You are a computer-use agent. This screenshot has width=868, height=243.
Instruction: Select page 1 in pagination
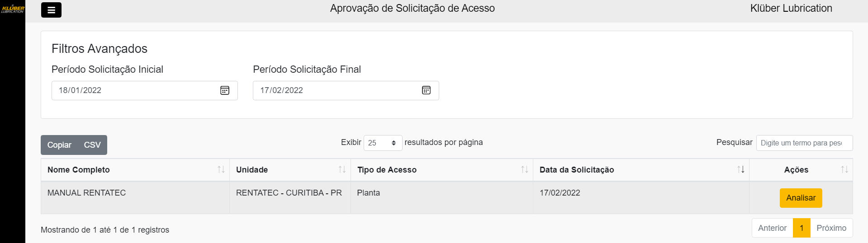(x=802, y=228)
